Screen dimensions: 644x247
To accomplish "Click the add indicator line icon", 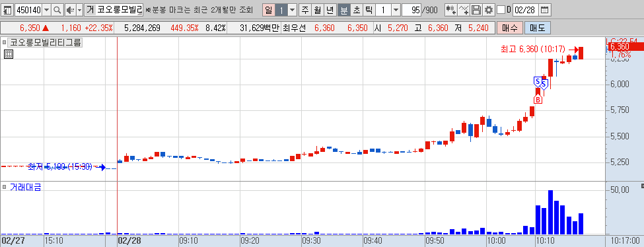I will [464, 10].
